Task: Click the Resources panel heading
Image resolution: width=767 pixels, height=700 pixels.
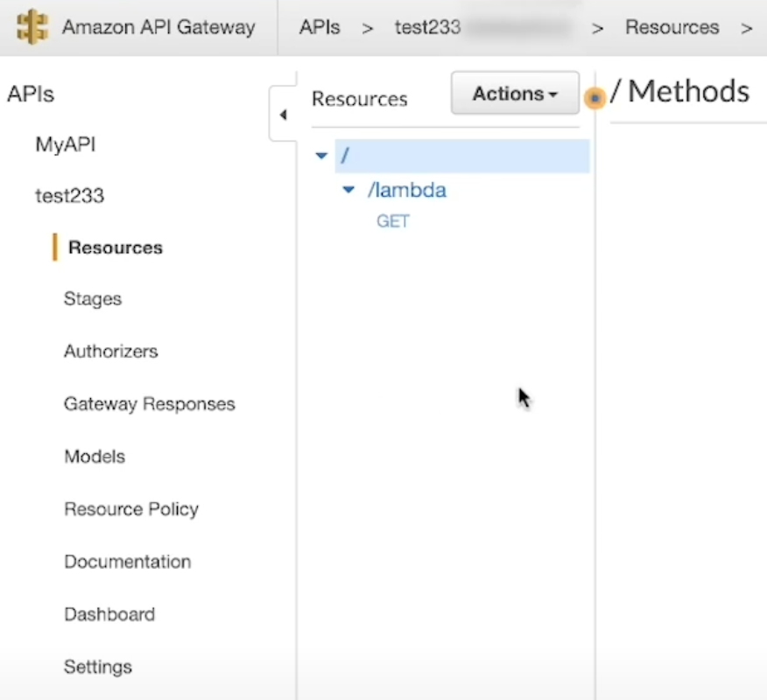Action: [360, 99]
